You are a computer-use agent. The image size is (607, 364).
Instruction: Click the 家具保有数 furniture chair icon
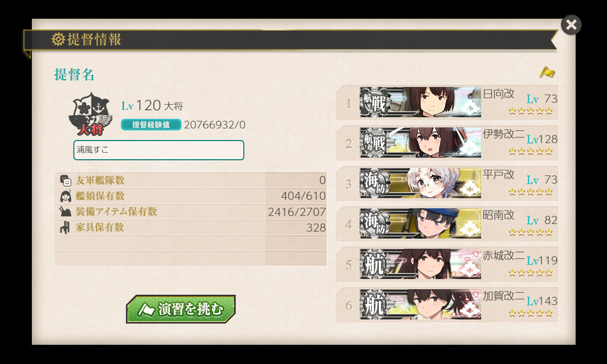coord(65,227)
